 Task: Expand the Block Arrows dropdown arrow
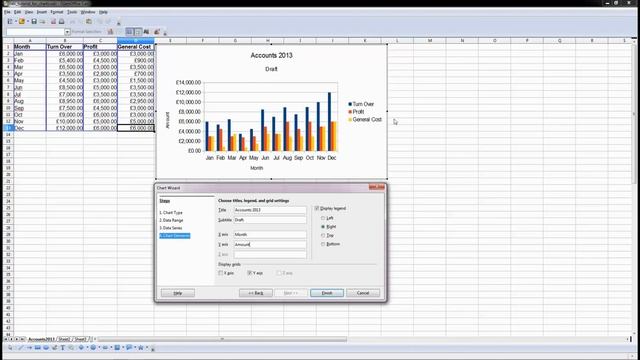[x=111, y=348]
